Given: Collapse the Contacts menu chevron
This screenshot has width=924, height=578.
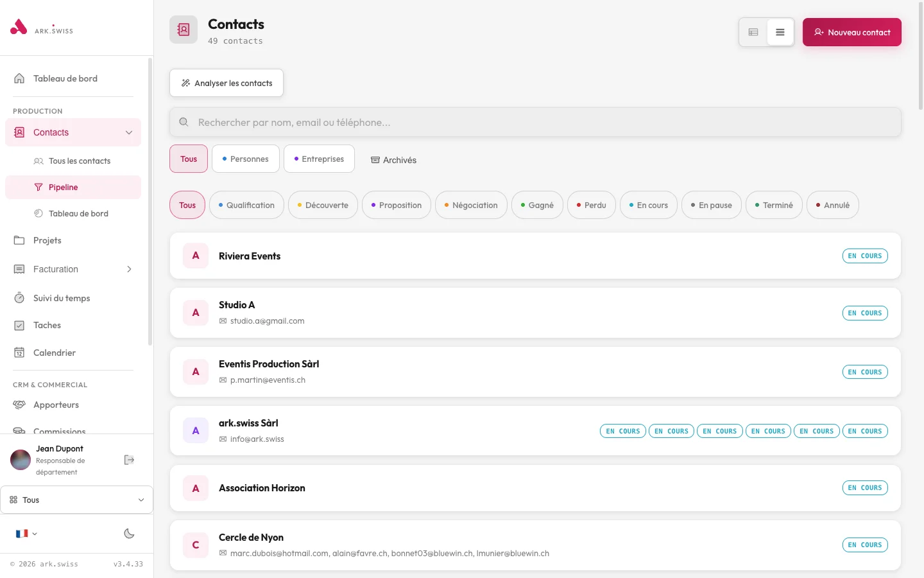Looking at the screenshot, I should [x=128, y=132].
